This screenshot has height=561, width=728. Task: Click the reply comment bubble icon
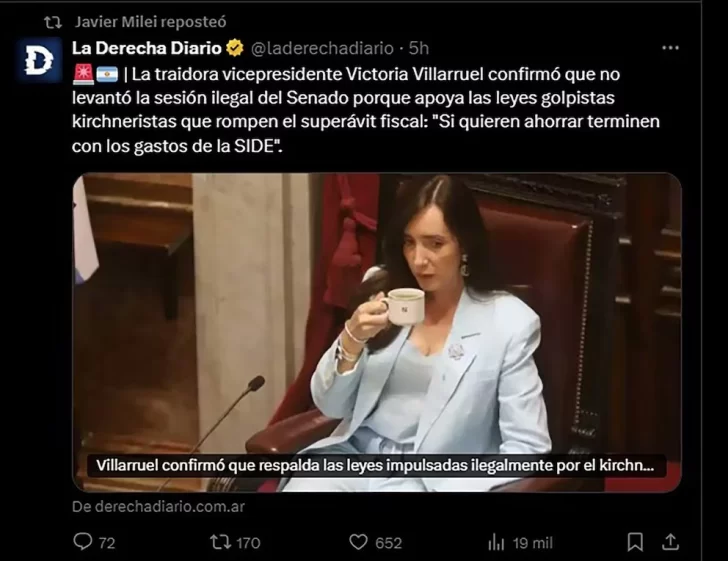[x=83, y=541]
